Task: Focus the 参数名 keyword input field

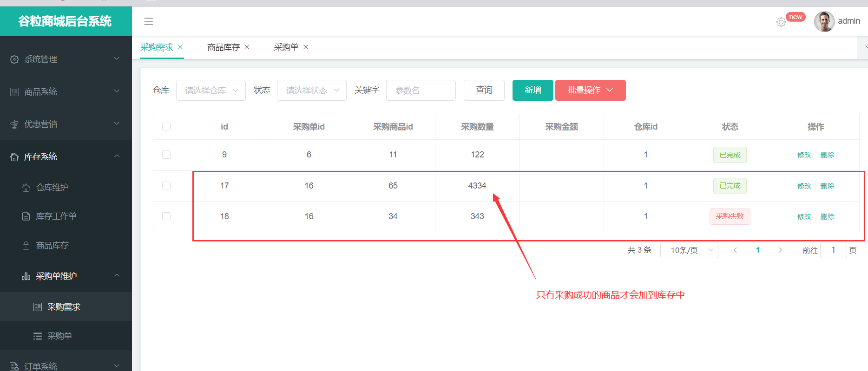Action: [421, 90]
